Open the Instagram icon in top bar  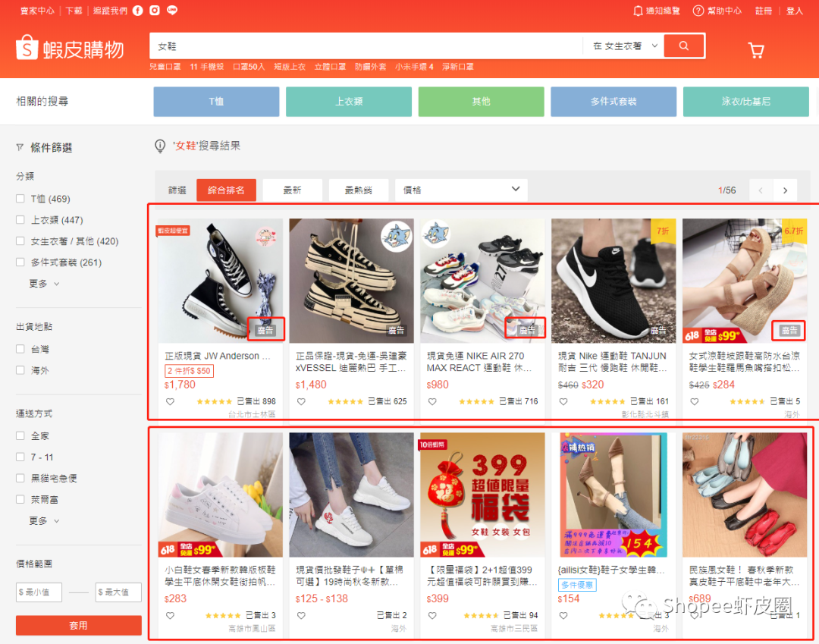click(155, 11)
